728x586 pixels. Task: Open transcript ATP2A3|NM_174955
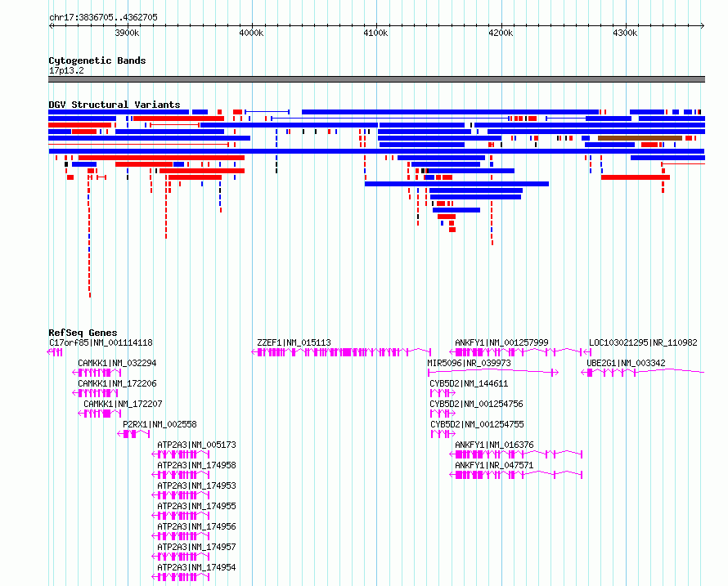pyautogui.click(x=196, y=506)
